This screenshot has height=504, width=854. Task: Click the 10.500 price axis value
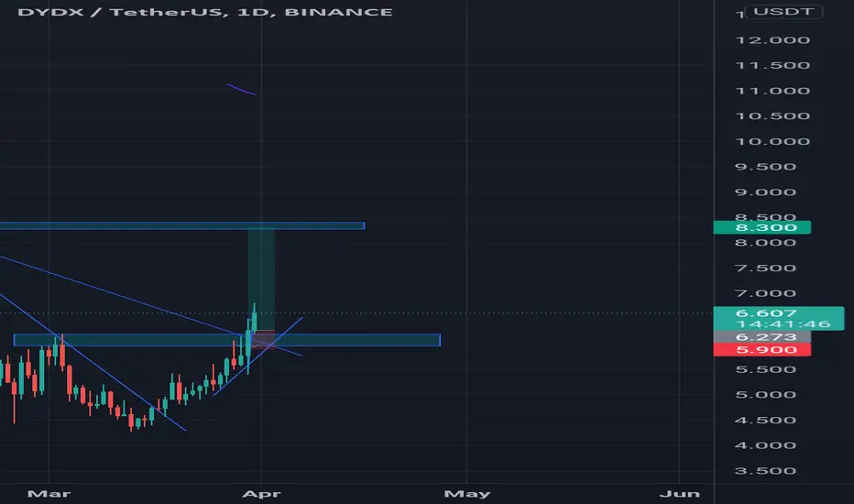click(x=772, y=116)
